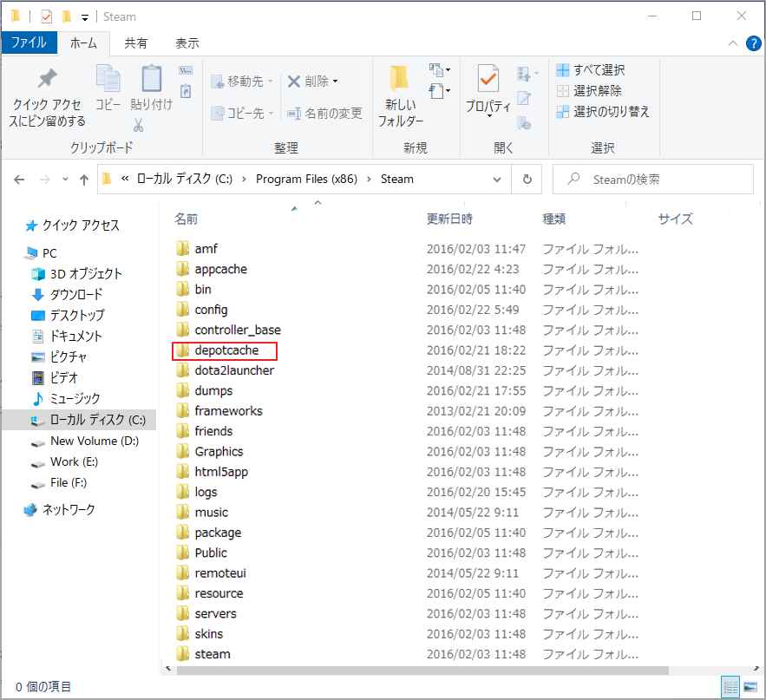Viewport: 766px width, 700px height.
Task: Click the horizontal scrollbar of file list
Action: click(x=422, y=670)
